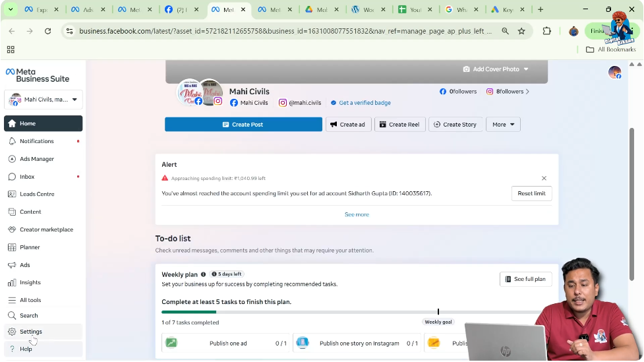This screenshot has width=644, height=362.
Task: Click the Search magnifier icon in sidebar
Action: 12,316
